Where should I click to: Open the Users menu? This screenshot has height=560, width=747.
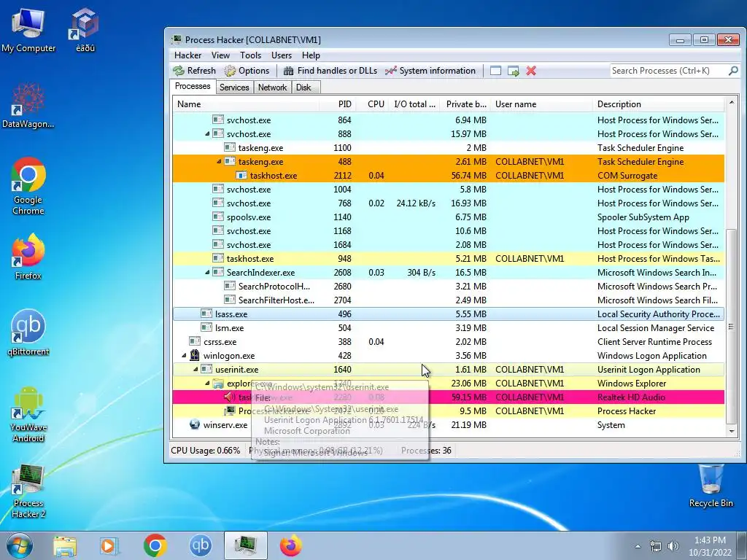(282, 55)
